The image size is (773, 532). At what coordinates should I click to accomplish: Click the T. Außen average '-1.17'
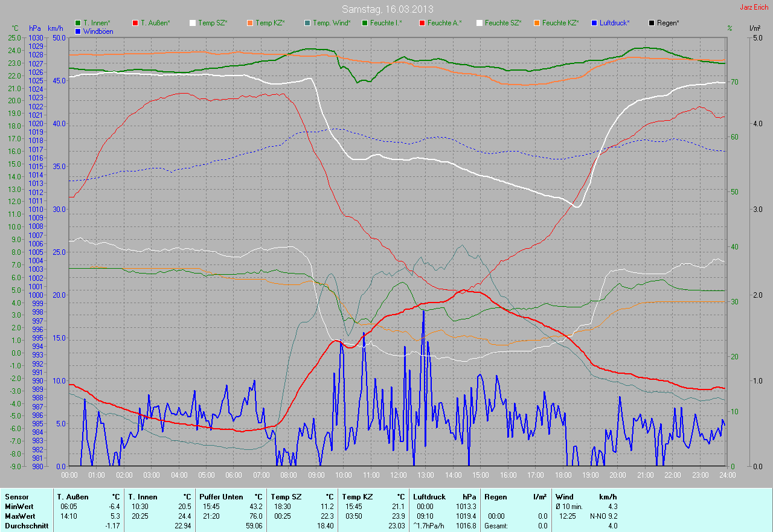pyautogui.click(x=112, y=526)
